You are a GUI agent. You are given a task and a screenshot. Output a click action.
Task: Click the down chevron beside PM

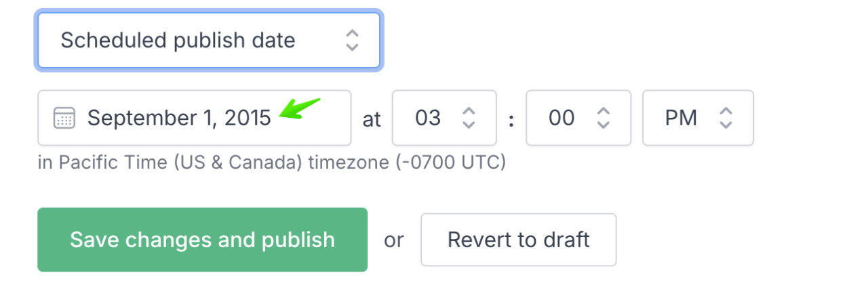(x=726, y=125)
